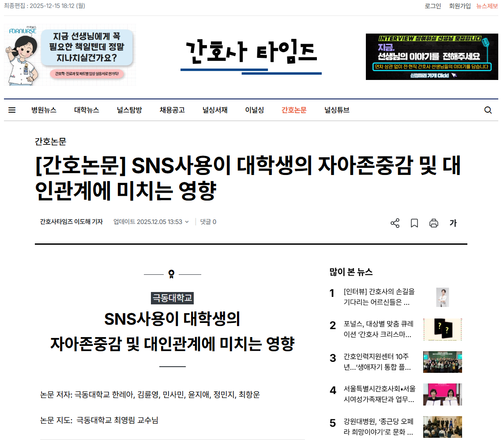Click the 댓글 0 comments link
Image resolution: width=504 pixels, height=440 pixels.
[208, 222]
